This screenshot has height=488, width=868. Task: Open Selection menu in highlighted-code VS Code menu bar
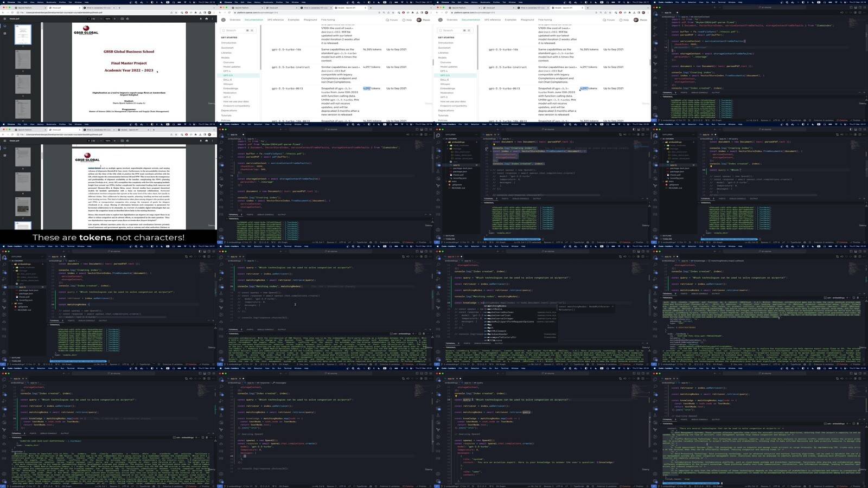(475, 124)
